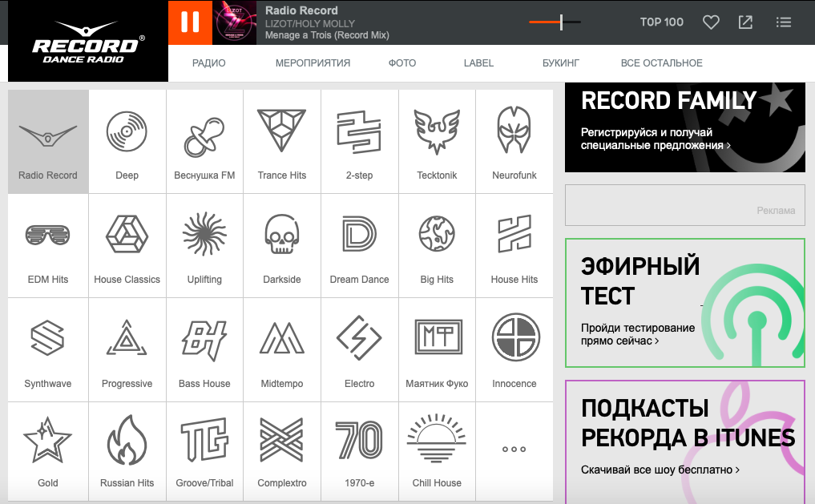Add current track to favorites with heart icon
This screenshot has width=815, height=504.
pos(711,22)
